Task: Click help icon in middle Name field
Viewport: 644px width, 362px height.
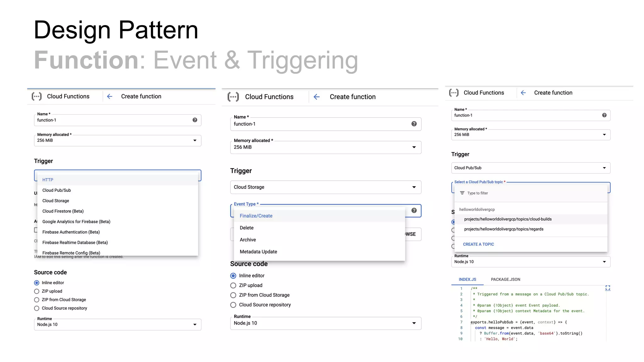Action: [x=414, y=124]
